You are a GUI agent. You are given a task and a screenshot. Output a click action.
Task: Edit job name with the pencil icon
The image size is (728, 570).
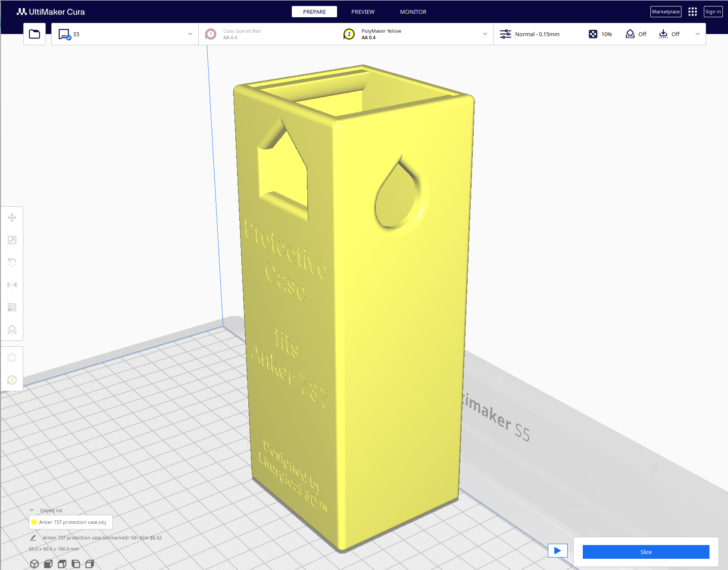(x=33, y=538)
